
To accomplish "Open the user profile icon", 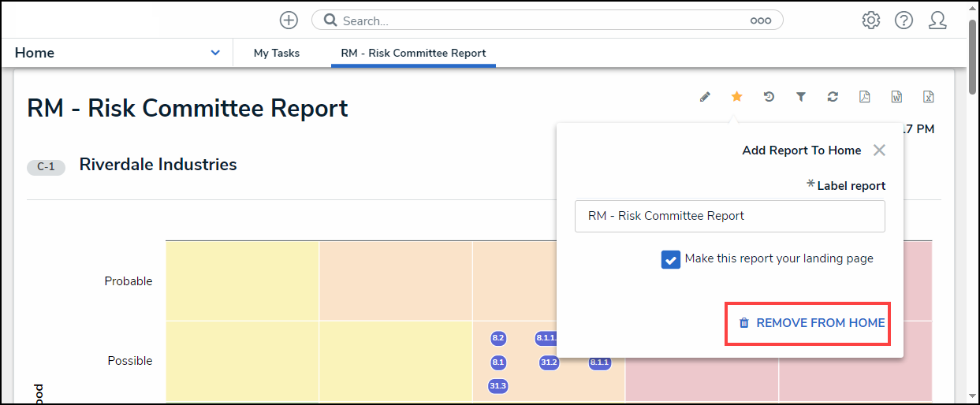I will tap(937, 20).
